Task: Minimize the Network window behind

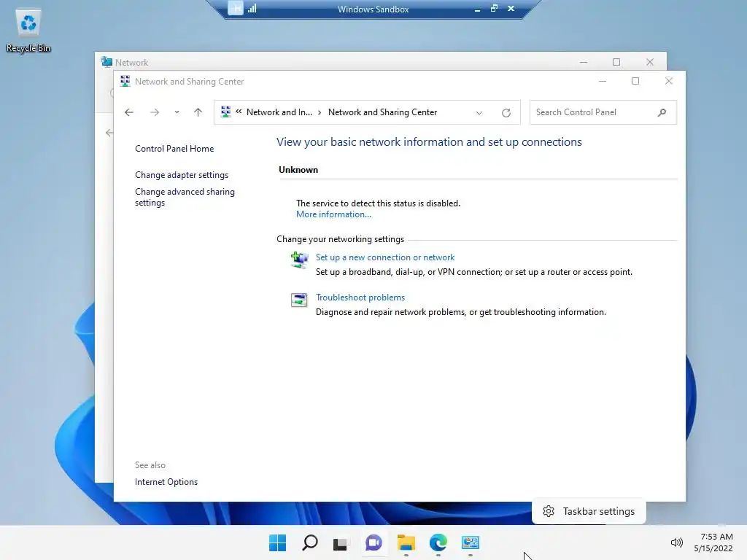Action: 584,63
